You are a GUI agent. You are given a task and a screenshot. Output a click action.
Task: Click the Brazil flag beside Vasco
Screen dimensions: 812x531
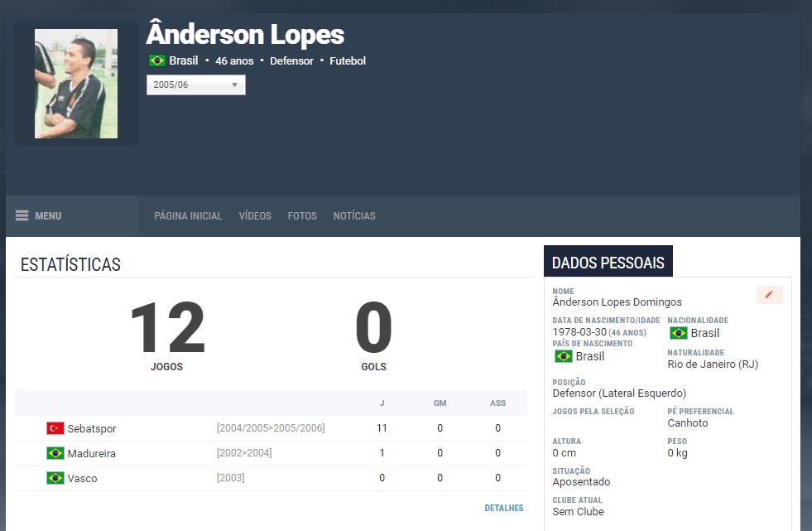tap(55, 478)
